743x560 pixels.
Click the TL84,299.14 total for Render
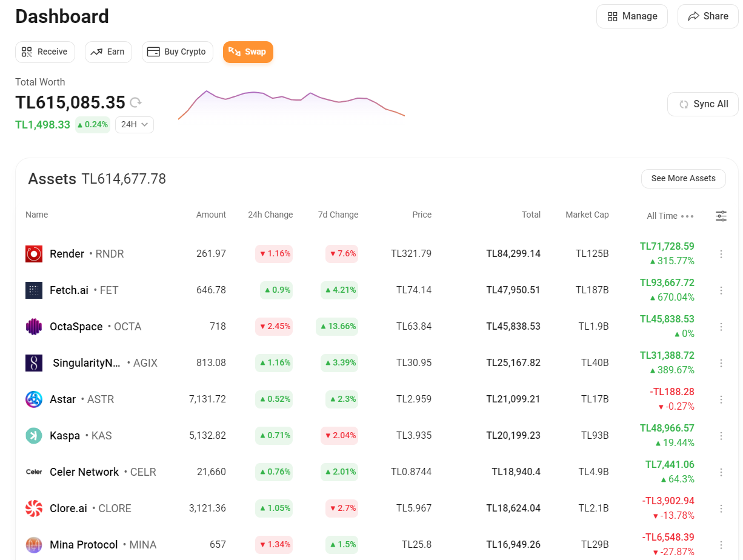pos(513,254)
